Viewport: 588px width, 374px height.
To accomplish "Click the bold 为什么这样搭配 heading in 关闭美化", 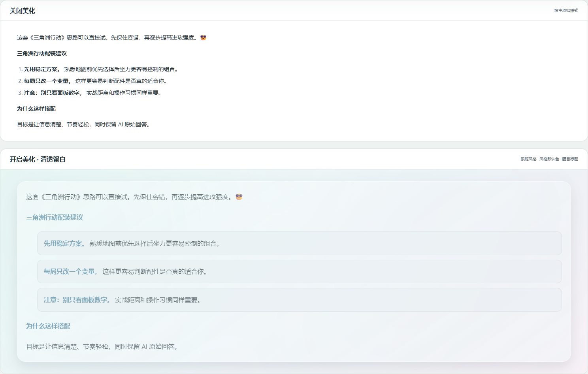I will point(36,109).
